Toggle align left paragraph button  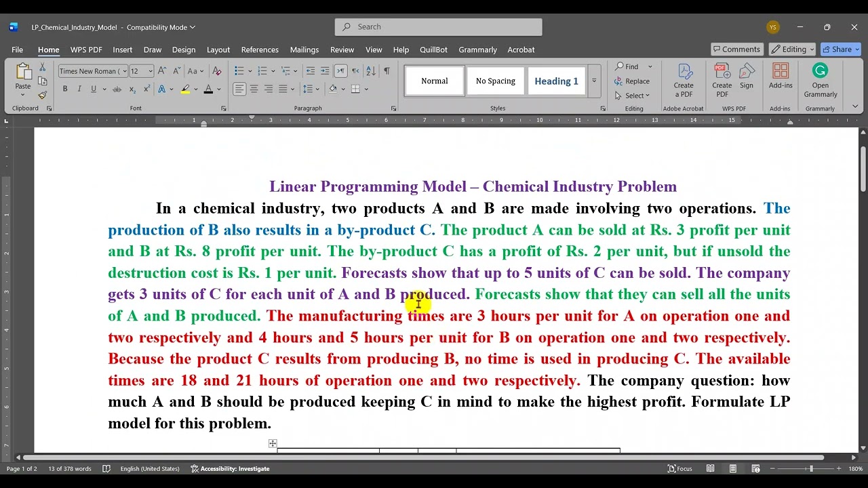[x=239, y=89]
